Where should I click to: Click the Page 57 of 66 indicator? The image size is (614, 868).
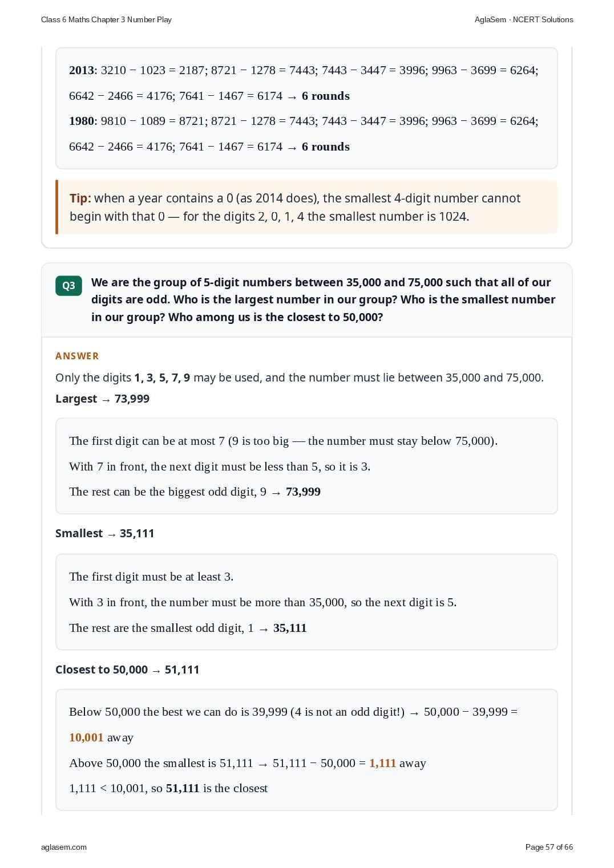tap(549, 847)
